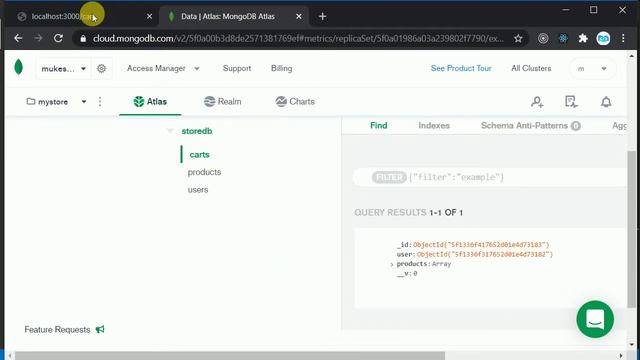This screenshot has width=640, height=360.
Task: Click See Product Tour link
Action: point(461,69)
